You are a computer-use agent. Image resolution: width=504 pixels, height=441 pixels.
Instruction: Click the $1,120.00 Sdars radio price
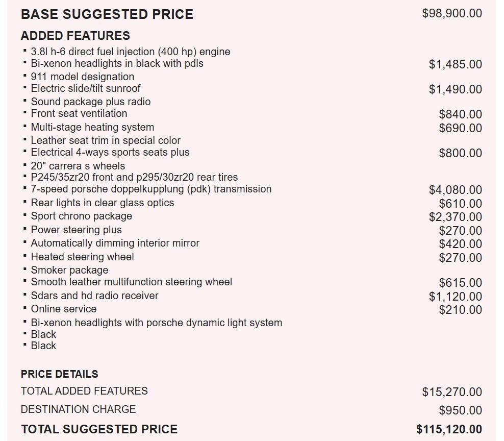pos(455,297)
